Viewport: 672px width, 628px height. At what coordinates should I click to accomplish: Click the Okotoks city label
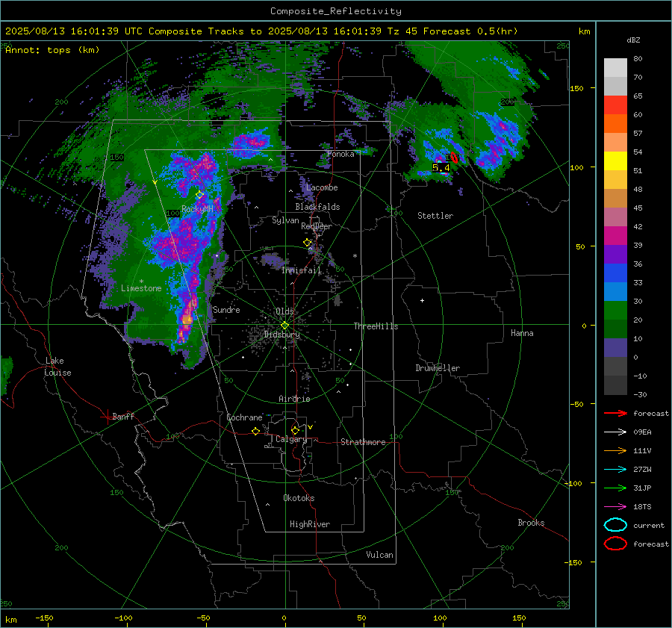299,497
